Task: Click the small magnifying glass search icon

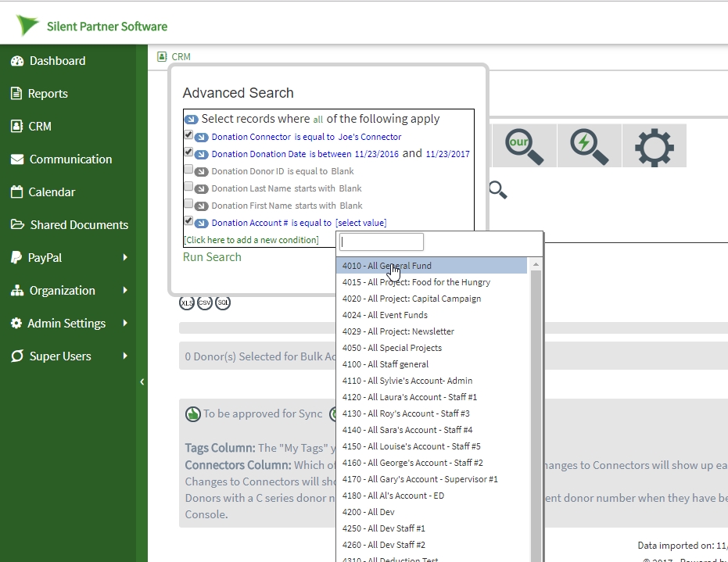Action: click(497, 189)
